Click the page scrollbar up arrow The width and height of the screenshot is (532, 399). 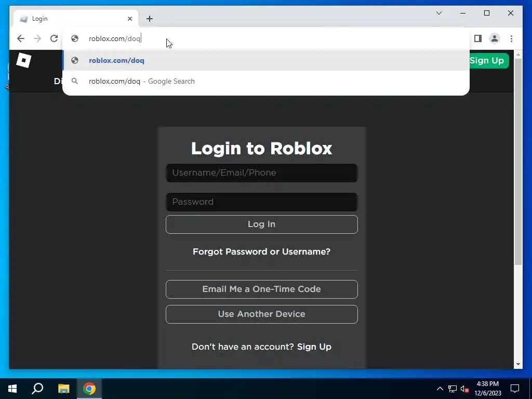pyautogui.click(x=518, y=54)
